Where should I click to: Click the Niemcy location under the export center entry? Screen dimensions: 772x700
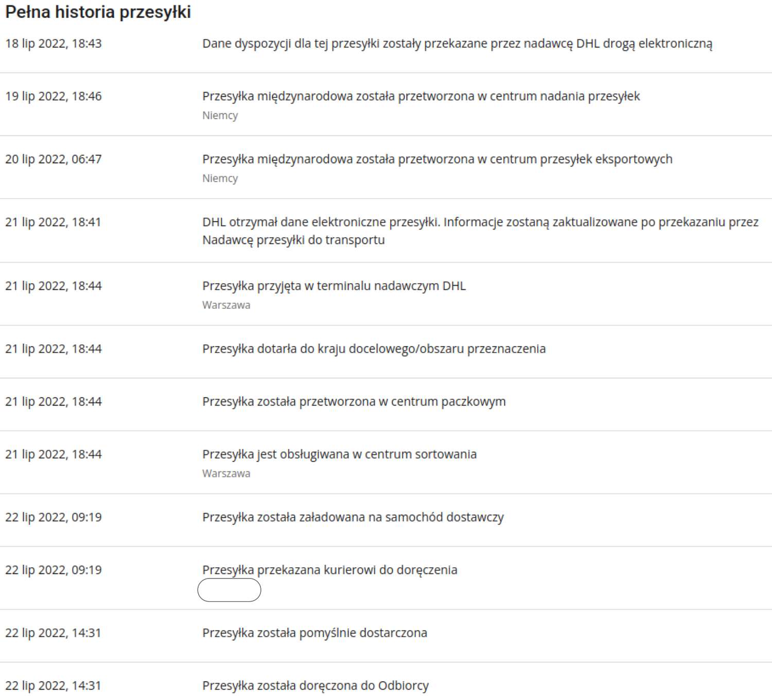click(220, 179)
